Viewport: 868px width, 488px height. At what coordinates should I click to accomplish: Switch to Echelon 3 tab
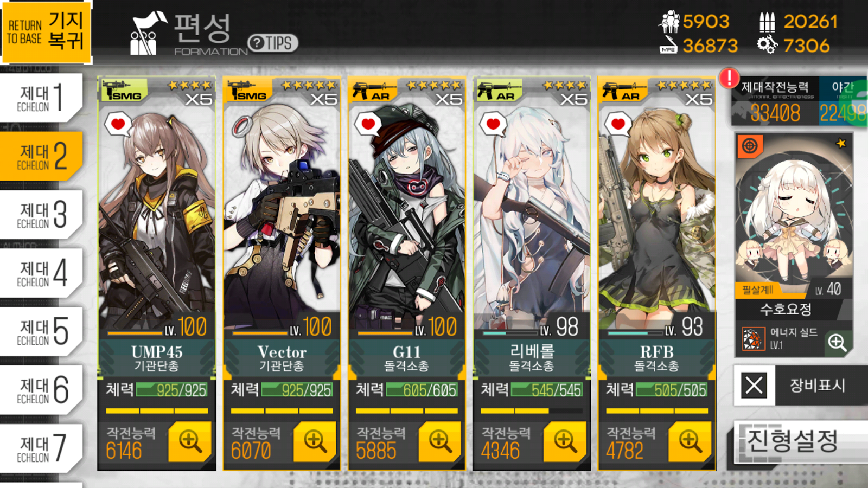pyautogui.click(x=41, y=215)
